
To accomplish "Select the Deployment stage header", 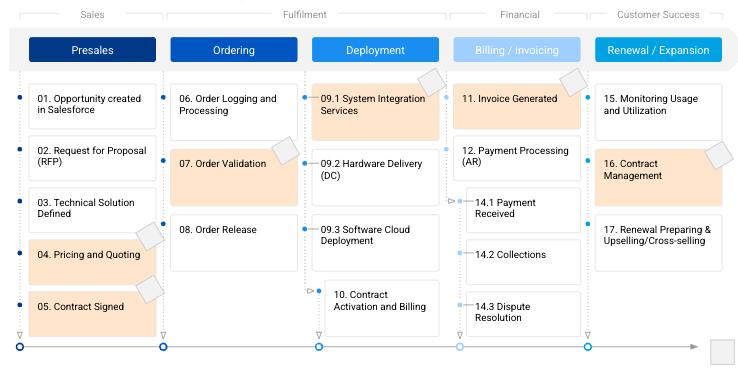I will tap(376, 50).
